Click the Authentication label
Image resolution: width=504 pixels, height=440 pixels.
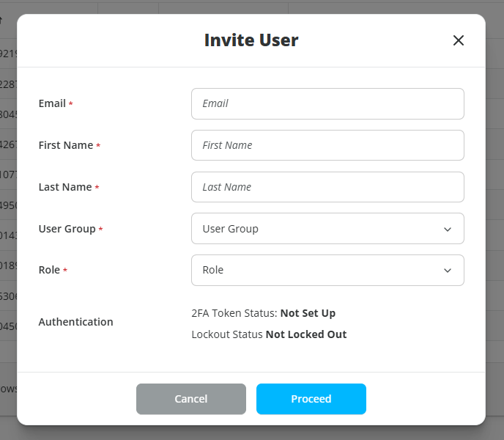click(76, 322)
